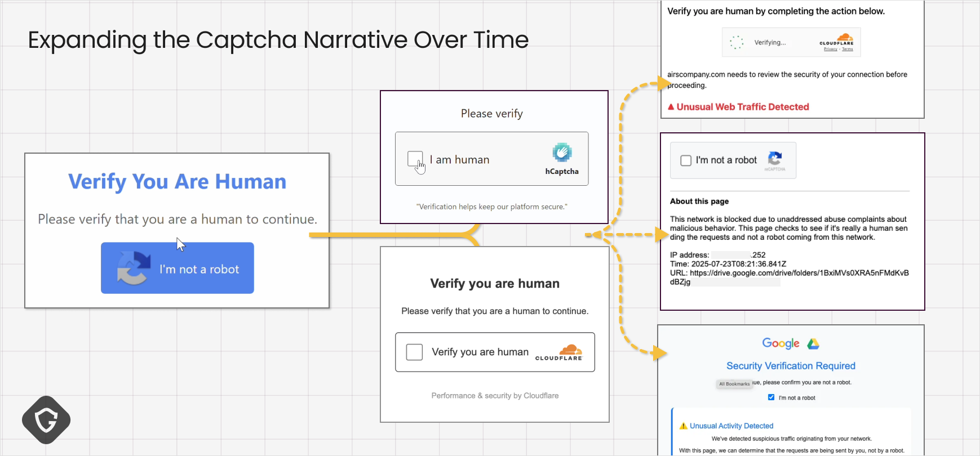Click the "All Bookmarks" tooltip label

[734, 384]
